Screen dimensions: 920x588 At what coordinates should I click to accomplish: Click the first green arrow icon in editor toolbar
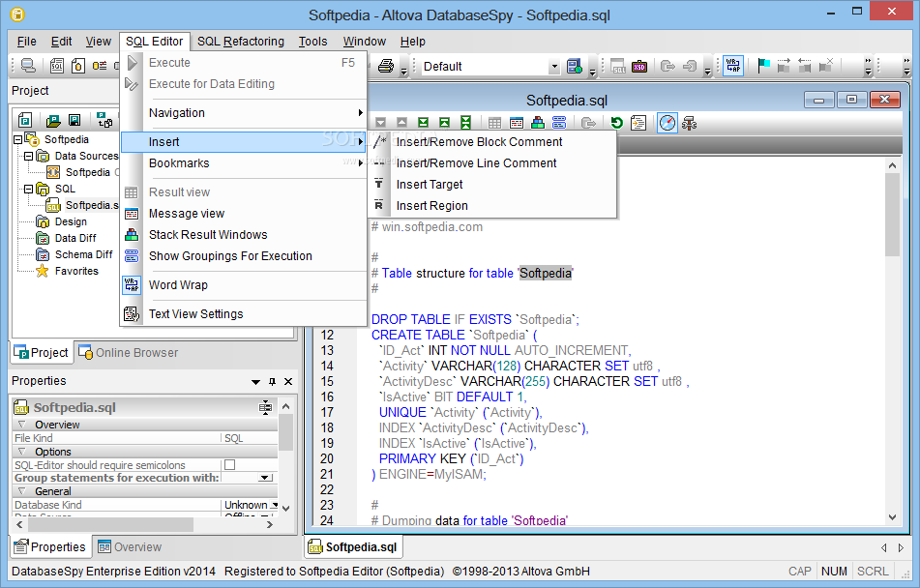pyautogui.click(x=423, y=122)
